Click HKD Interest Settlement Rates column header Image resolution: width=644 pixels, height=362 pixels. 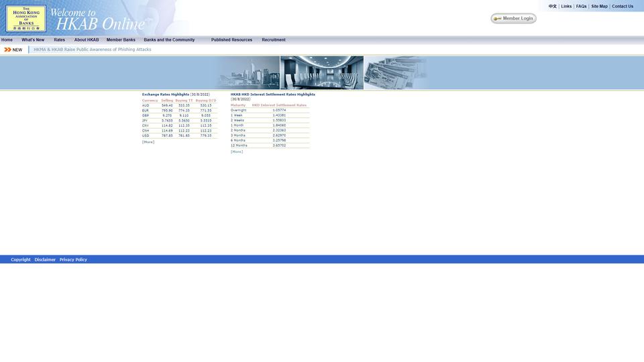(279, 105)
